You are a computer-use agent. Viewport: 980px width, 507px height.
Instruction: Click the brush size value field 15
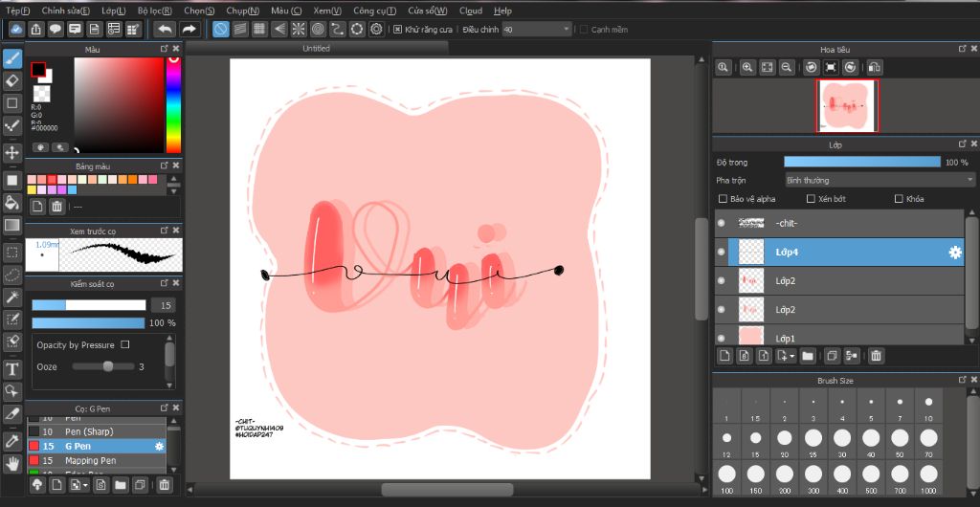pos(163,305)
